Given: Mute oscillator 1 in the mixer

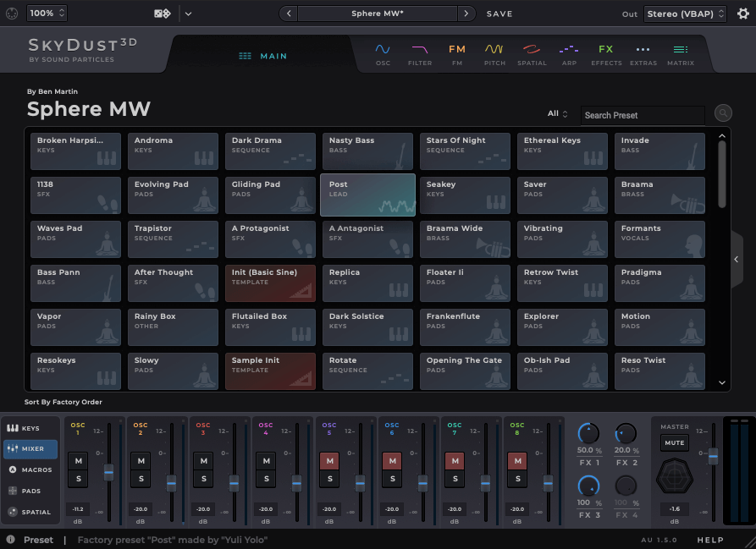Looking at the screenshot, I should point(78,460).
